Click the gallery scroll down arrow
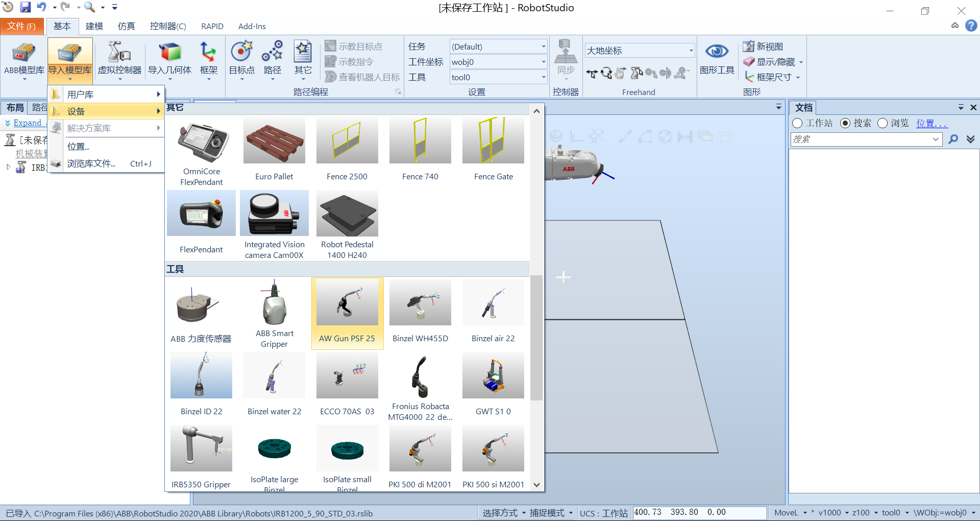 tap(536, 485)
